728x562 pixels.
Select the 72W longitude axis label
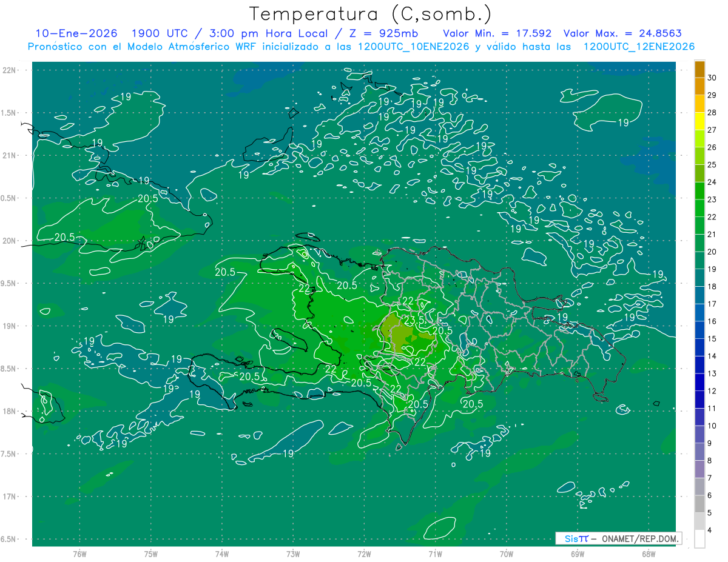[x=364, y=554]
